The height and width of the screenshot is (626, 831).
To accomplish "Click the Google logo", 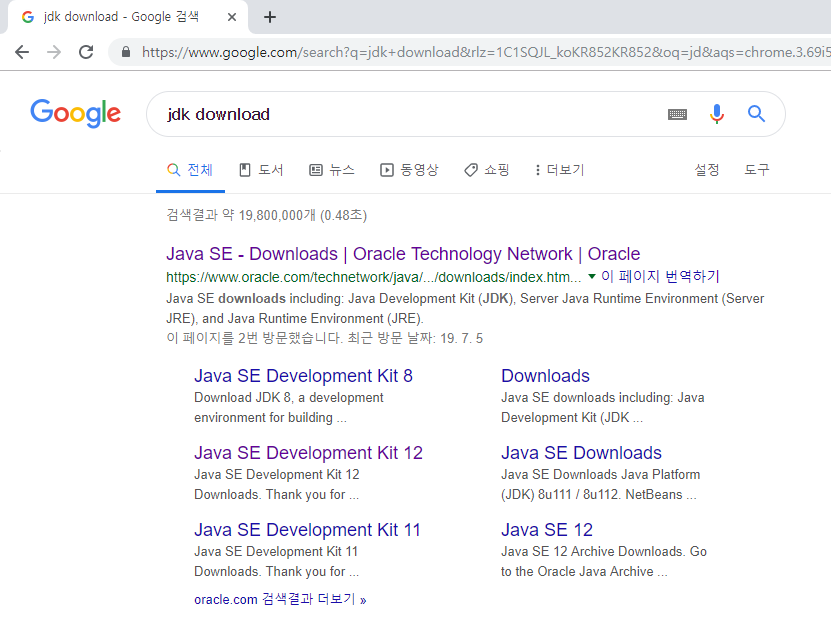I will click(75, 114).
